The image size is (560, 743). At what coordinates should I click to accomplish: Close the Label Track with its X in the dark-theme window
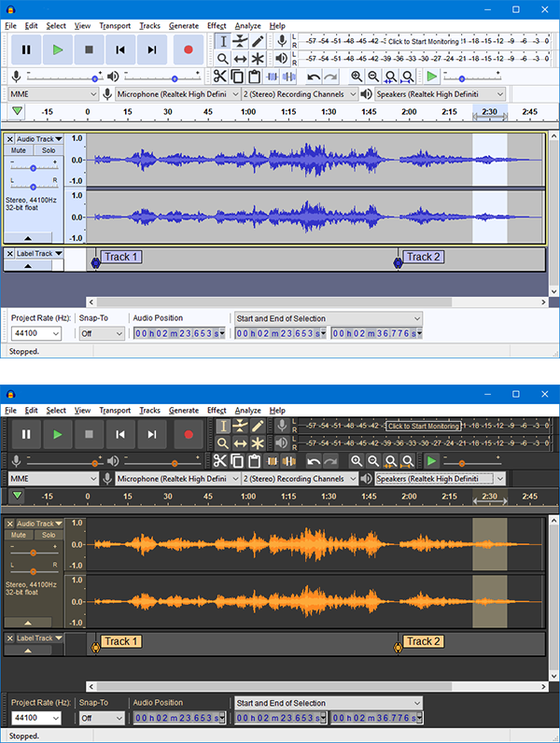[x=9, y=638]
